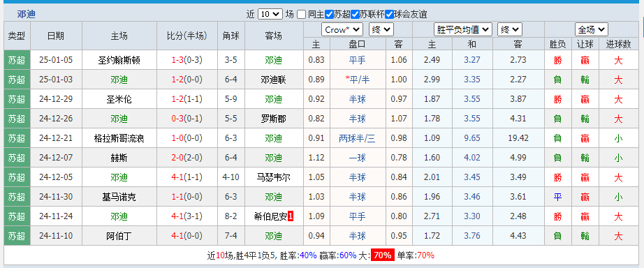Click the 邓迪 team title link
Screen dimensions: 644x268
[x=27, y=15]
